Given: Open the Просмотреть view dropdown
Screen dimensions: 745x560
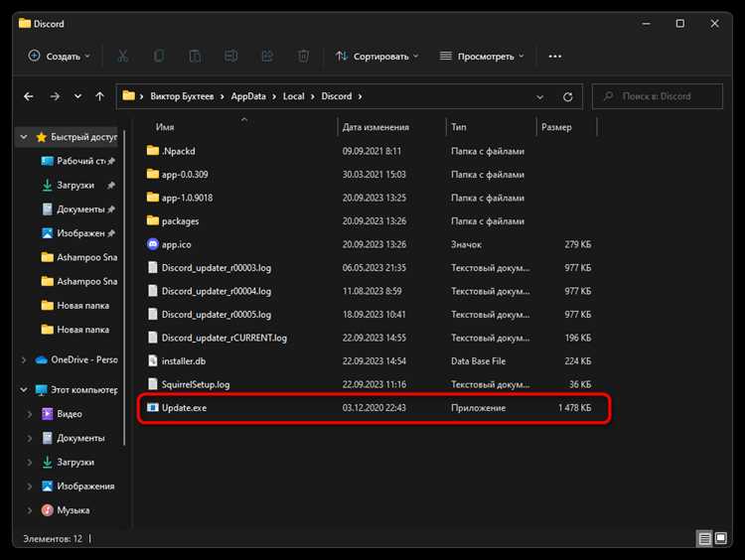Looking at the screenshot, I should coord(482,56).
